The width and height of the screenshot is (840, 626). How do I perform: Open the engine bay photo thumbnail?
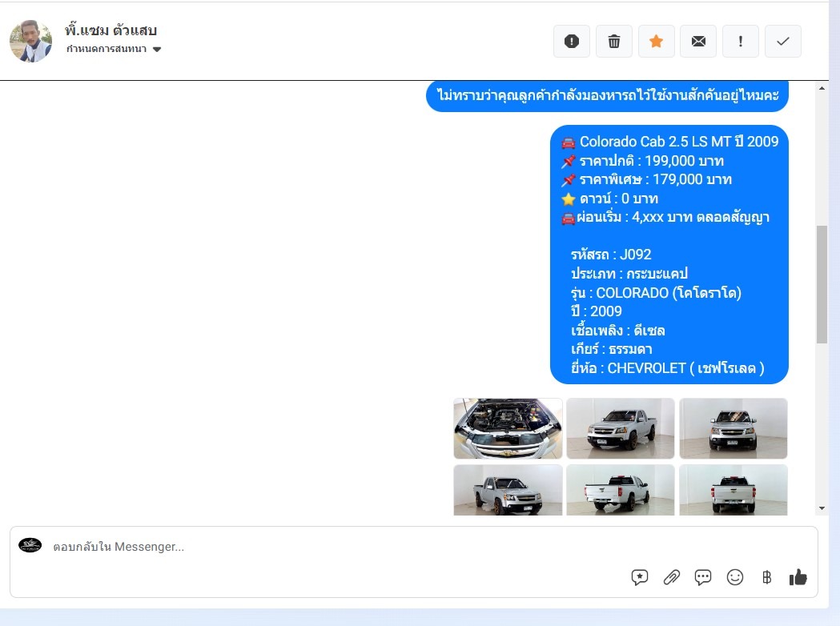tap(508, 428)
